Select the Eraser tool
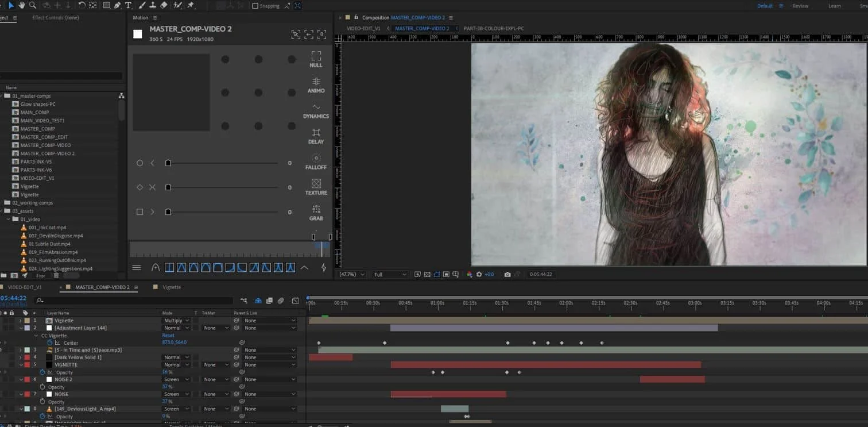 tap(164, 5)
